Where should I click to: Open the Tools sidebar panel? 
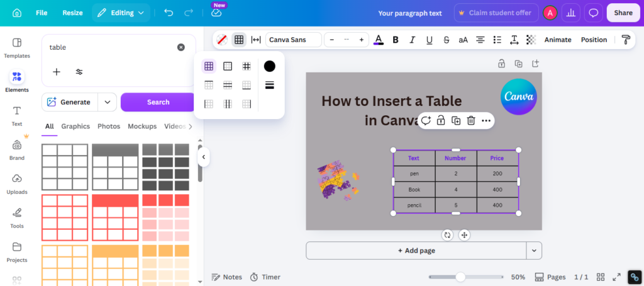(x=17, y=219)
